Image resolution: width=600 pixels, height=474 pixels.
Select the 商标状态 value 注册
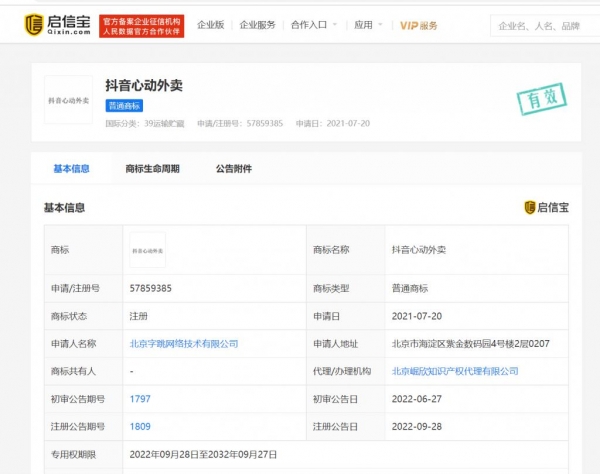[x=139, y=316]
